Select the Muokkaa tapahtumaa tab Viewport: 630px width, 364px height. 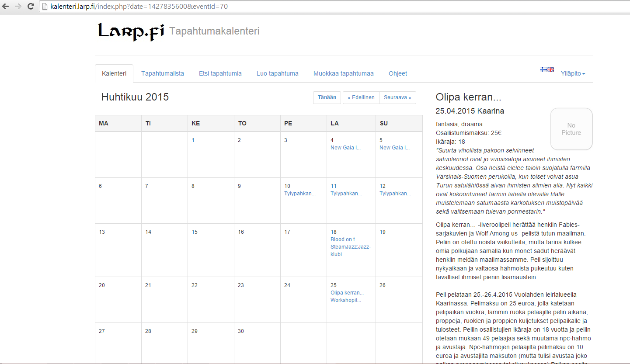(343, 73)
